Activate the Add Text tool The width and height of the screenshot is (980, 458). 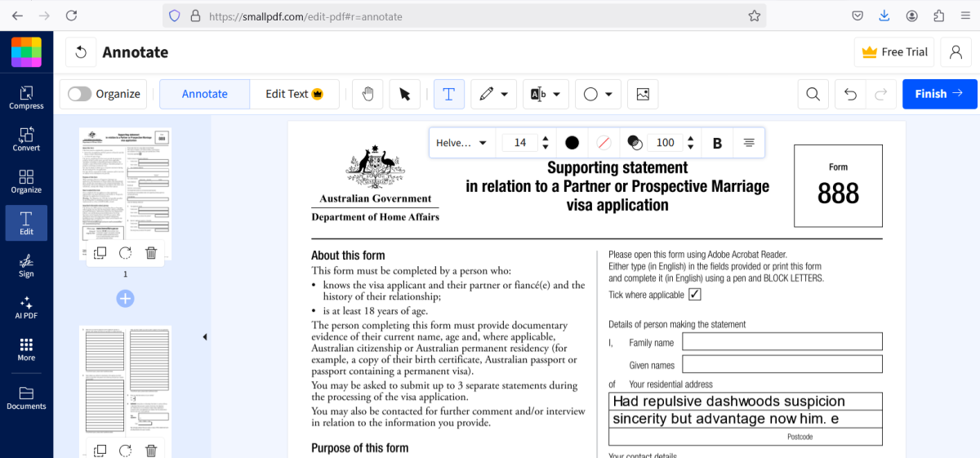pyautogui.click(x=448, y=94)
